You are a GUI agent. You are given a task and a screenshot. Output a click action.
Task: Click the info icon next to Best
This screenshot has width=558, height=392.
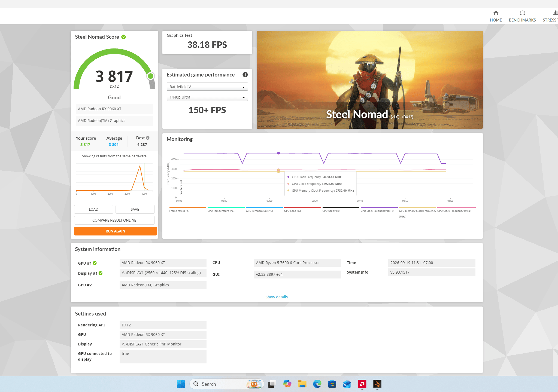pos(148,138)
